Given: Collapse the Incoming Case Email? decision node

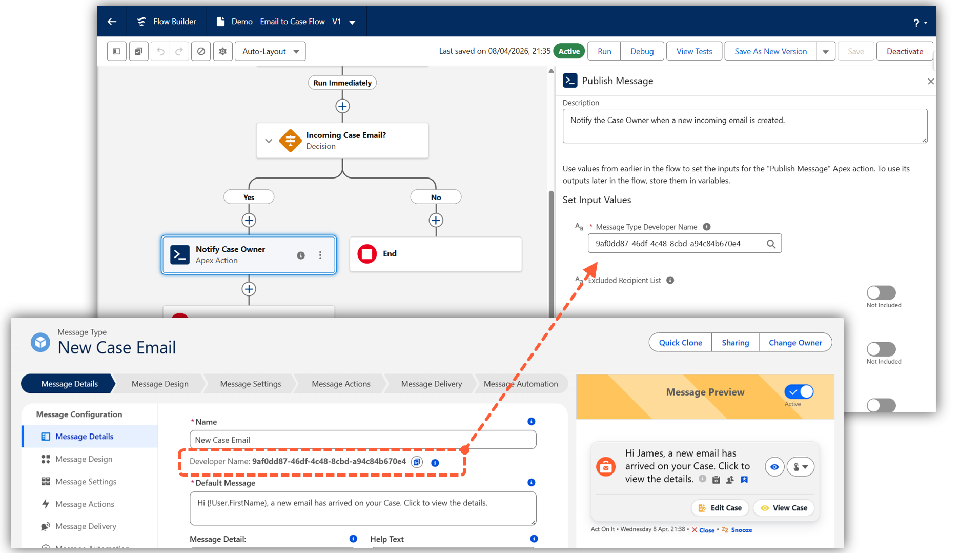Looking at the screenshot, I should (269, 140).
